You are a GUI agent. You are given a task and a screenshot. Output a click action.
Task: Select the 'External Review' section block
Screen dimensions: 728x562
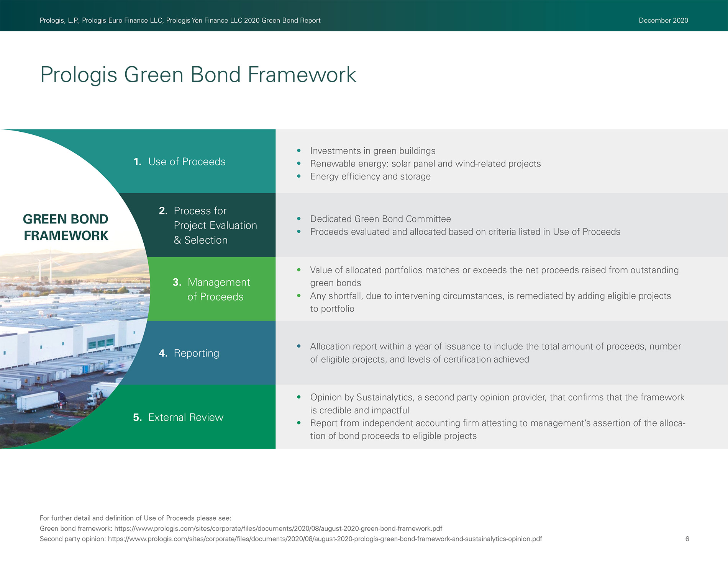pos(185,417)
